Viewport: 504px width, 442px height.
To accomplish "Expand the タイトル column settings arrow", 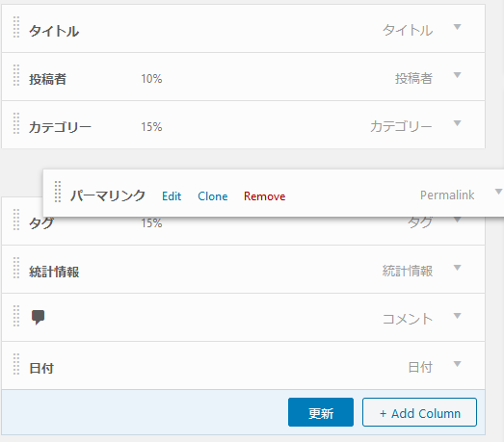I will [457, 27].
